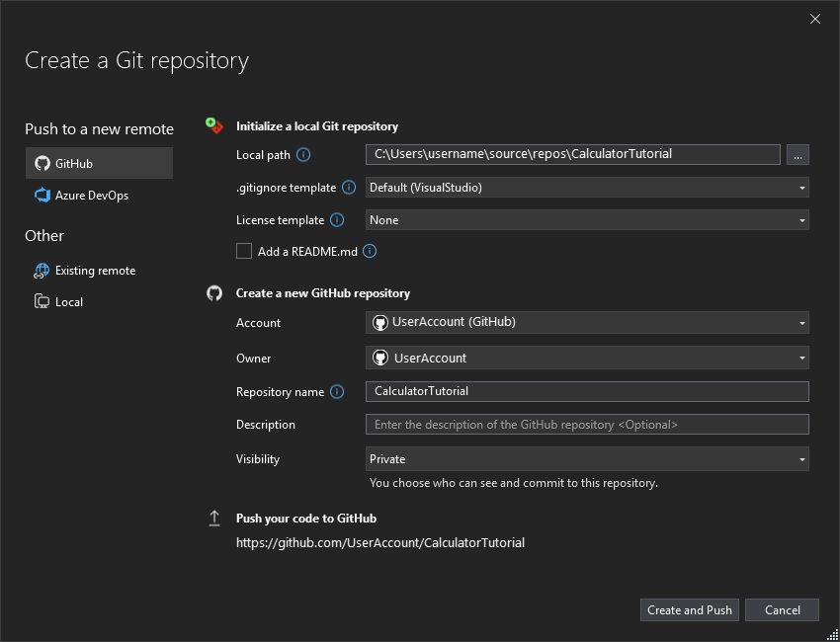Click the GitHub avatar icon in Owner field

(x=380, y=358)
